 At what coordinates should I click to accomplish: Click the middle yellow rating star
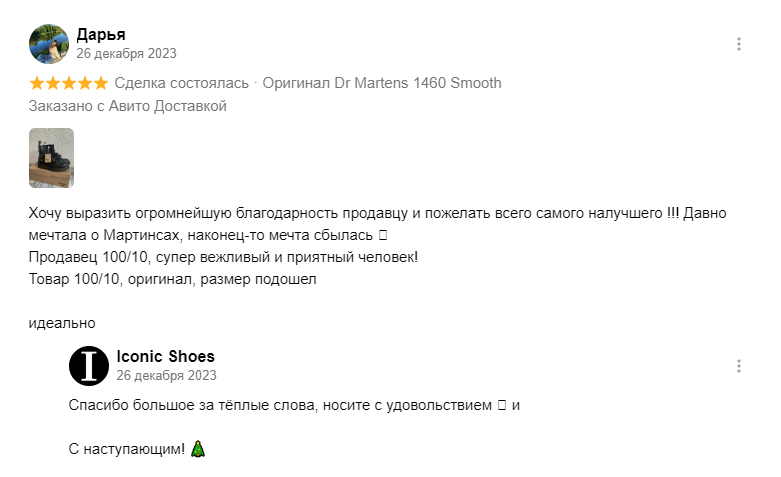(69, 83)
